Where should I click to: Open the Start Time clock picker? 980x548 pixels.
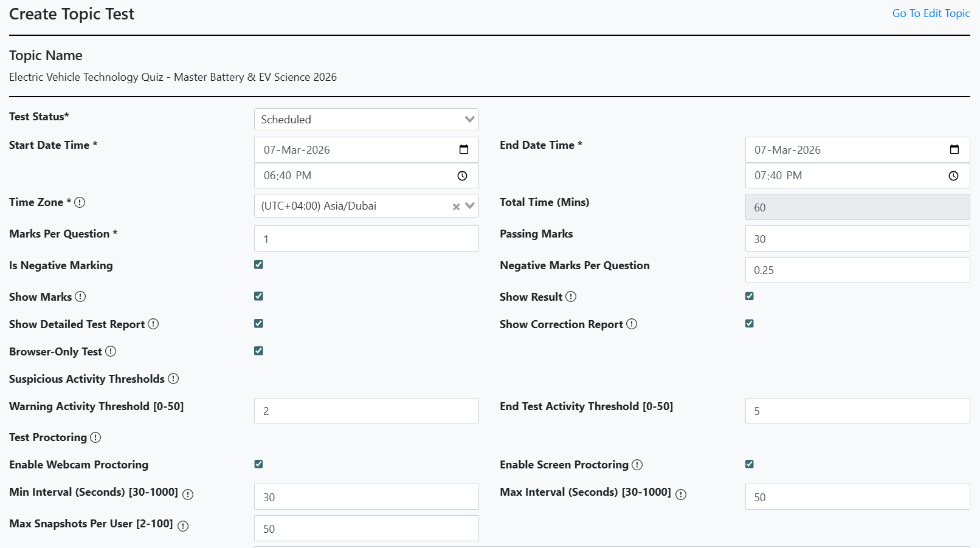(461, 176)
